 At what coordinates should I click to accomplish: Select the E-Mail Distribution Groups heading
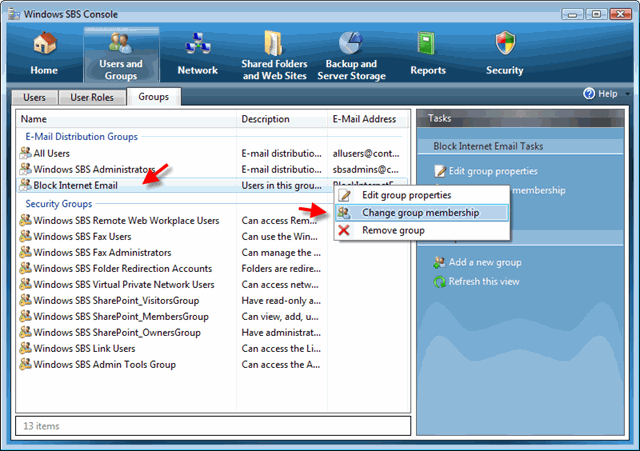(x=82, y=137)
